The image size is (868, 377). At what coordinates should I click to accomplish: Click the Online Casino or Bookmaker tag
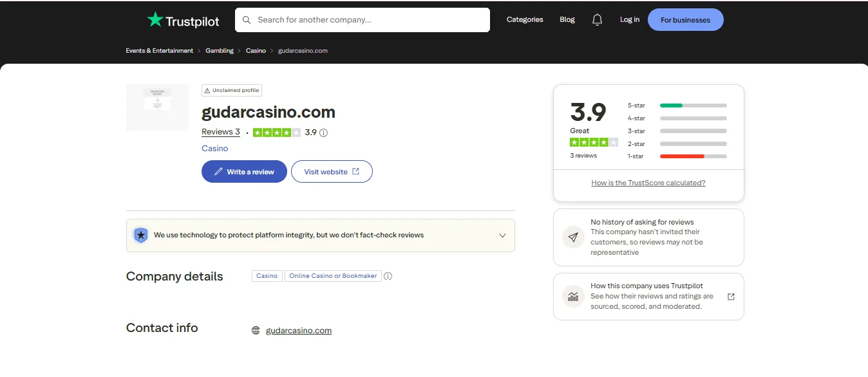(333, 276)
